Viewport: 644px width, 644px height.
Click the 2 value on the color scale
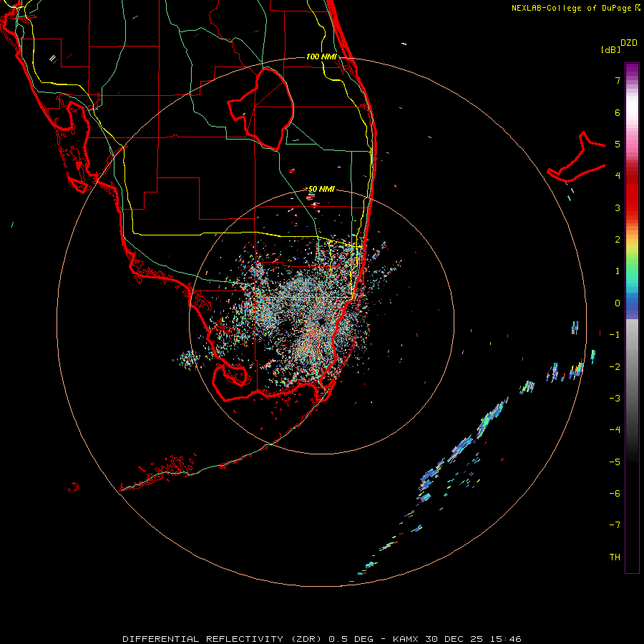point(617,239)
